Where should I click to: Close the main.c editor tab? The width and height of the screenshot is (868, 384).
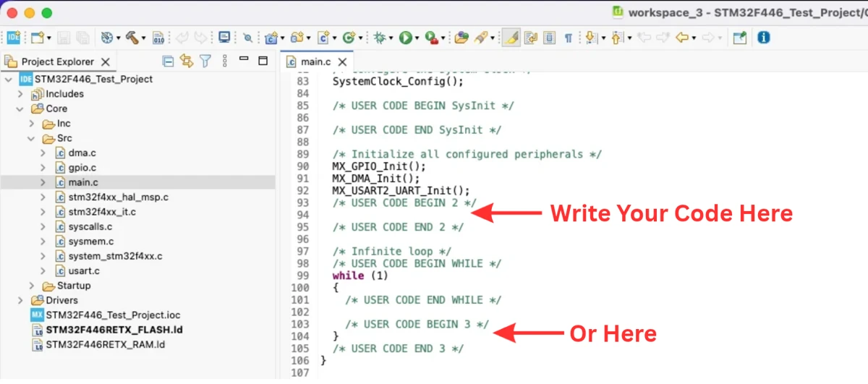[x=342, y=62]
